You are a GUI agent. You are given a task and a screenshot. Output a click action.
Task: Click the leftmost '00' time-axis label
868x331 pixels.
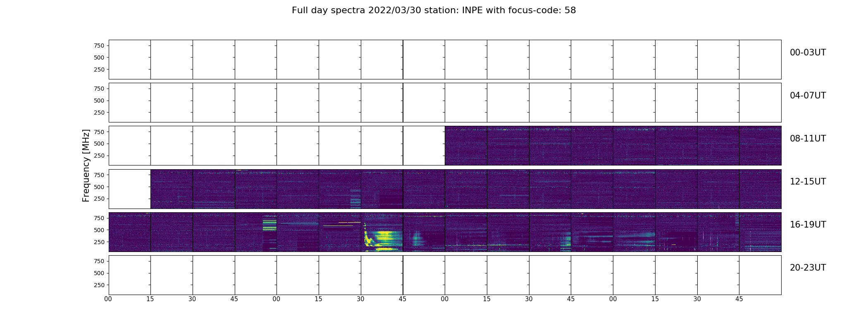click(108, 299)
